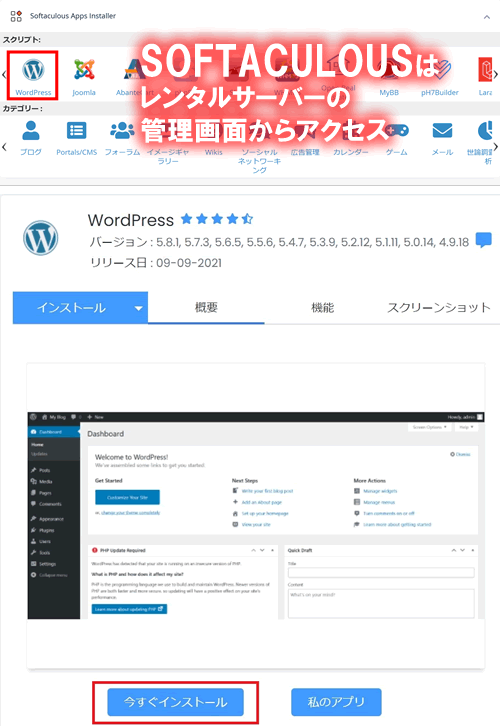Show previous categories with left arrow
This screenshot has height=726, width=500.
4,147
